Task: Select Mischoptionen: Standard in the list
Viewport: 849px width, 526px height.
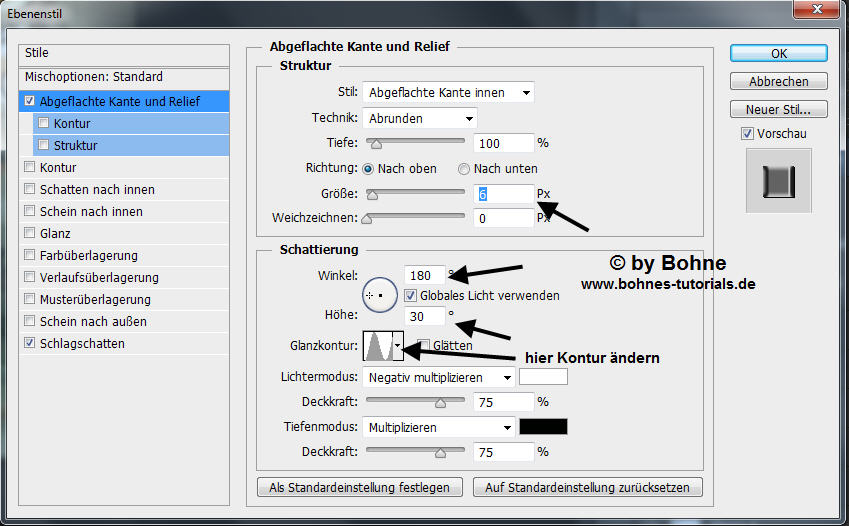Action: click(93, 77)
